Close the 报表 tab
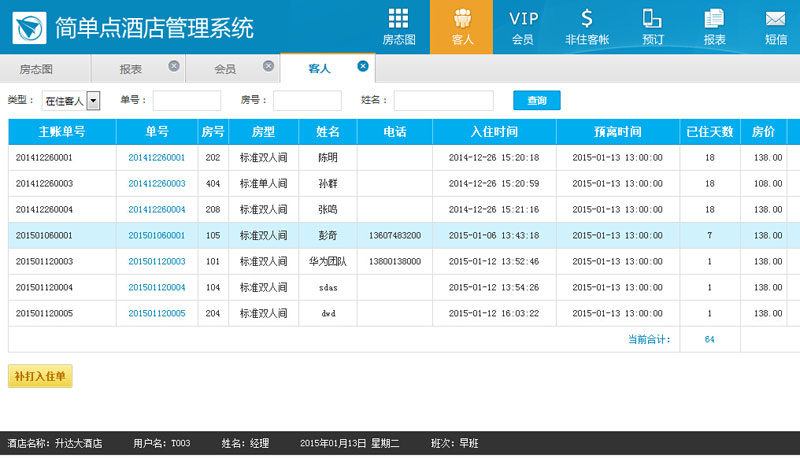This screenshot has height=458, width=800. [x=174, y=66]
